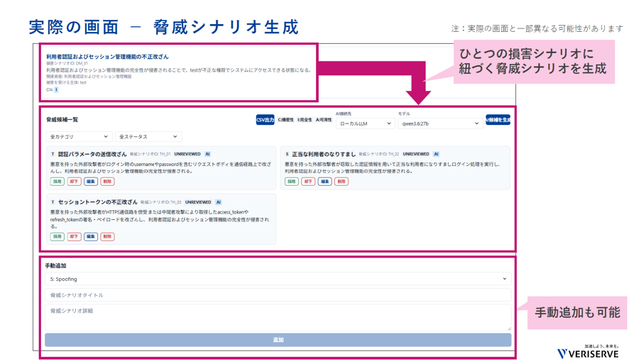Open the S: Spoofing category dropdown
This screenshot has width=629, height=364.
278,279
